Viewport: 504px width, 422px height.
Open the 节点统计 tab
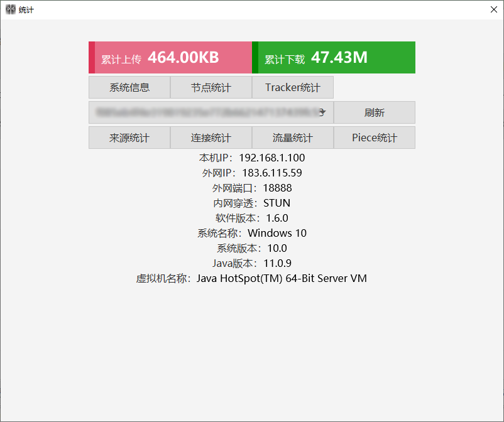tap(211, 87)
